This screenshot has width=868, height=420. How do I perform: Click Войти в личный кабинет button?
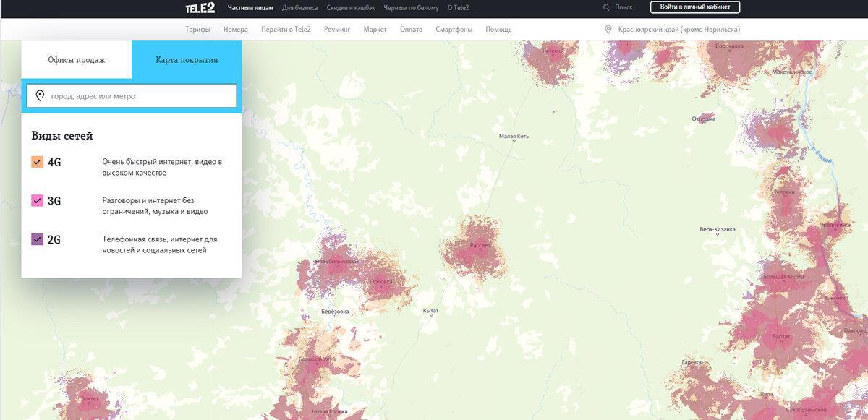pyautogui.click(x=695, y=7)
